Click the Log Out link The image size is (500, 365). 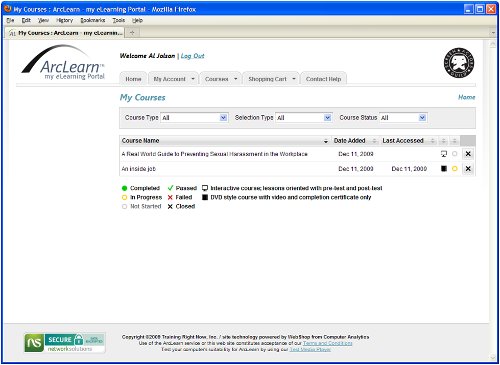pyautogui.click(x=192, y=56)
